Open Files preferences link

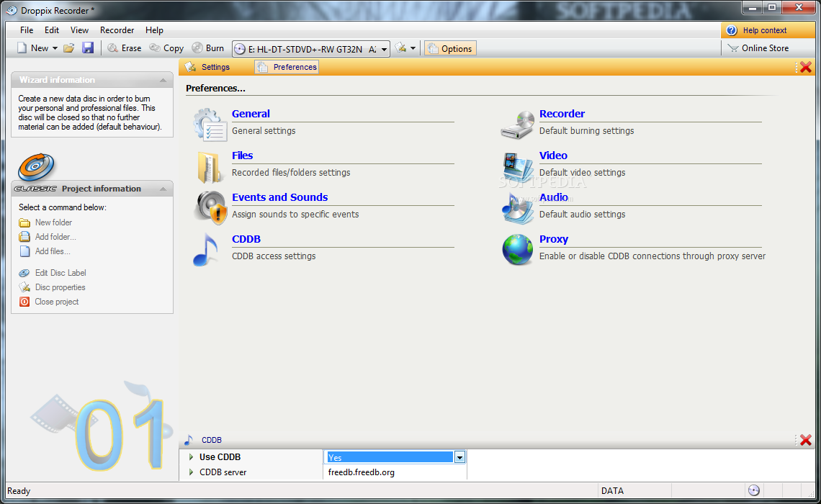(243, 156)
